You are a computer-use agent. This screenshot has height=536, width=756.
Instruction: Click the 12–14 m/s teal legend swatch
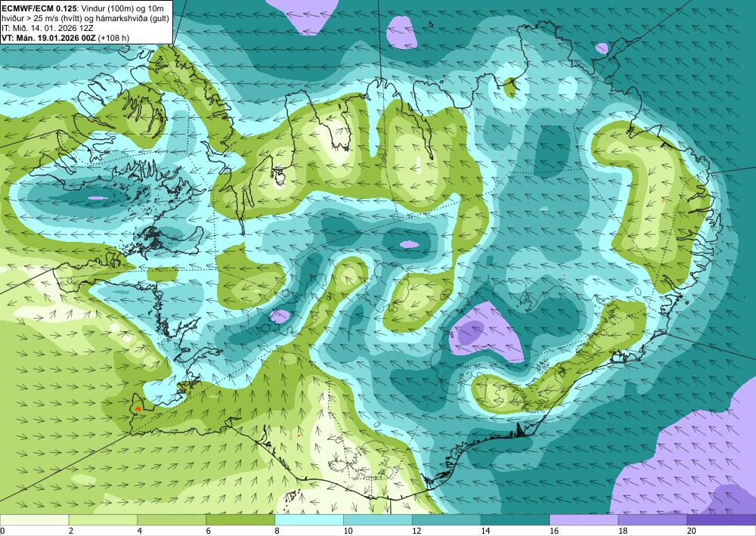(447, 519)
